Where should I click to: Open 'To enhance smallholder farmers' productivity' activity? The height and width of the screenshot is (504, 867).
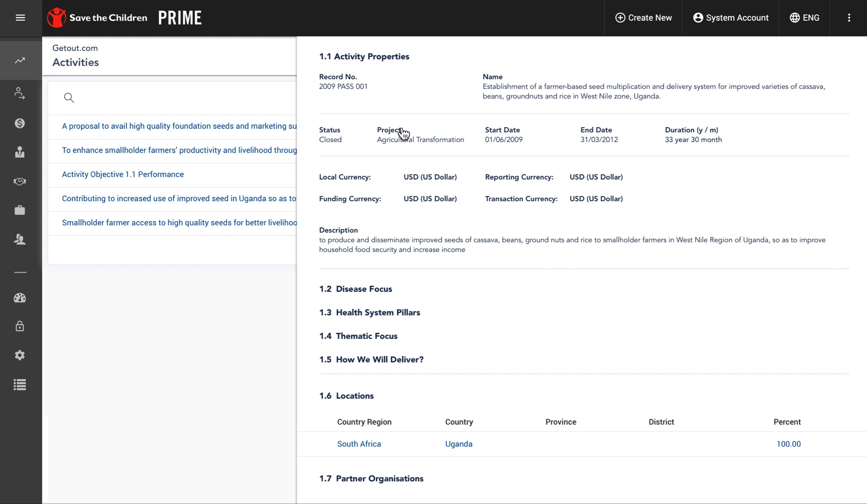pyautogui.click(x=179, y=150)
